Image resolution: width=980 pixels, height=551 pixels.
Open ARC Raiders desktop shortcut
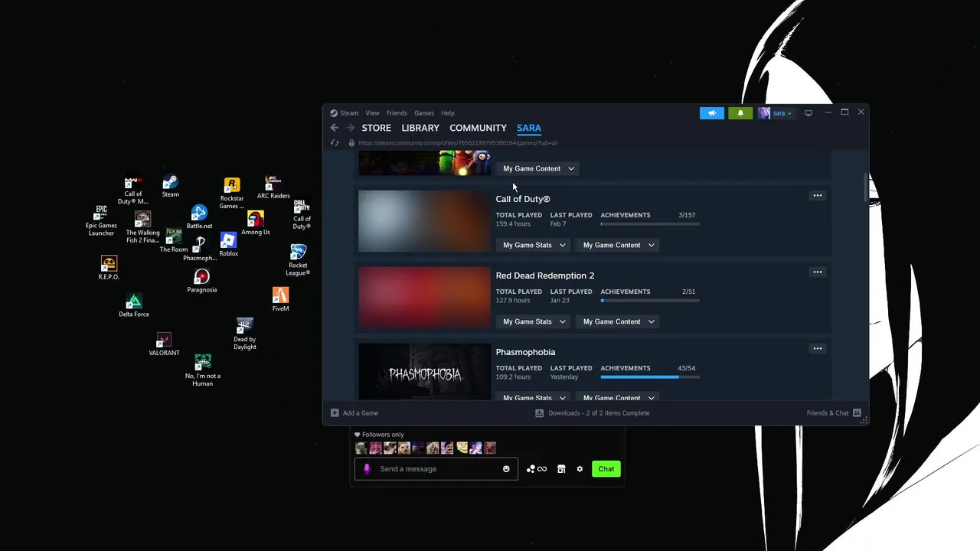tap(273, 187)
